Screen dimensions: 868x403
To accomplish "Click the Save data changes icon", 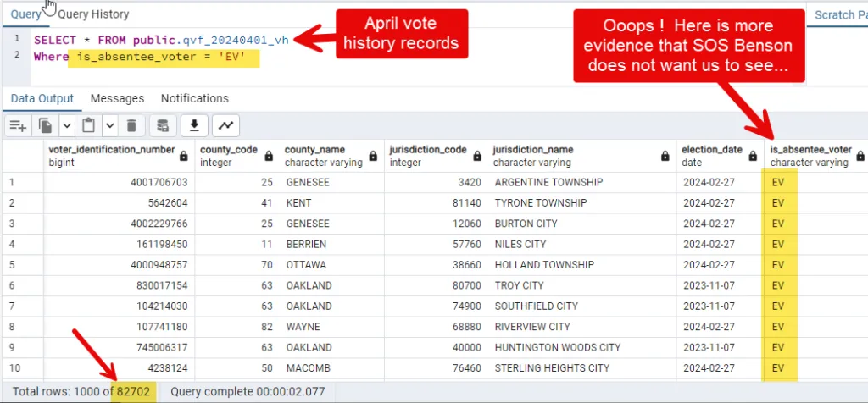I will tap(164, 126).
